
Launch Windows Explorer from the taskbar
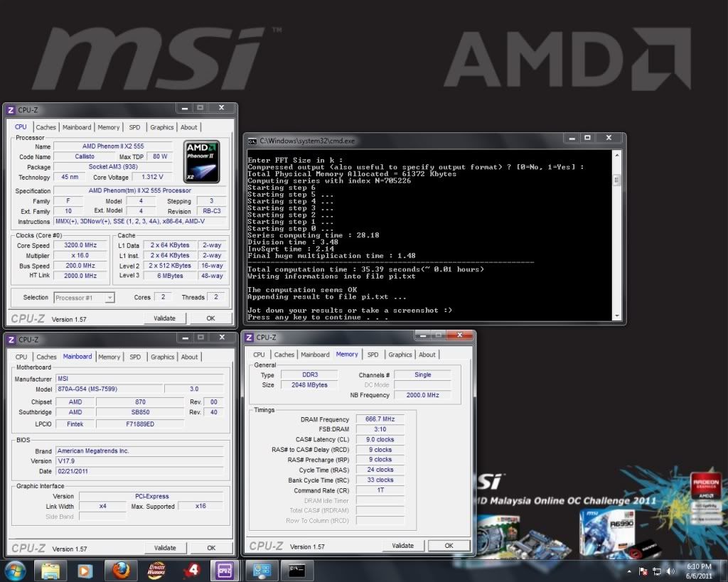pos(50,570)
